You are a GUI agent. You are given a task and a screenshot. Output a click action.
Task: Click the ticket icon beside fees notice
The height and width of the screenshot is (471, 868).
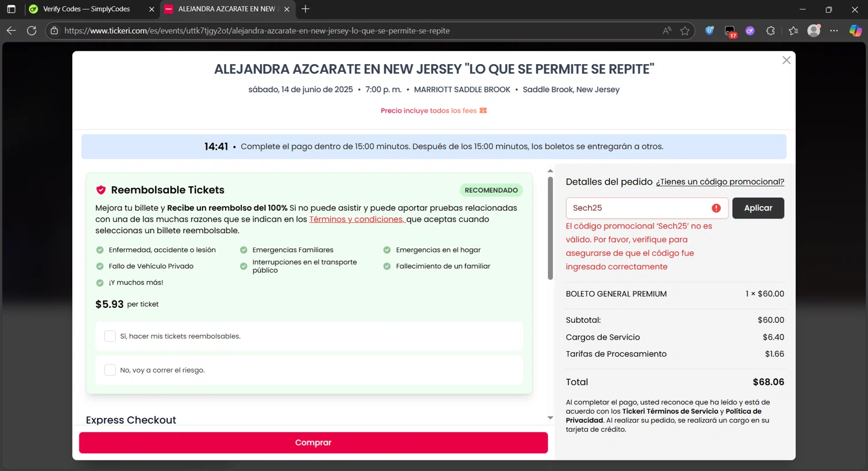click(x=483, y=111)
